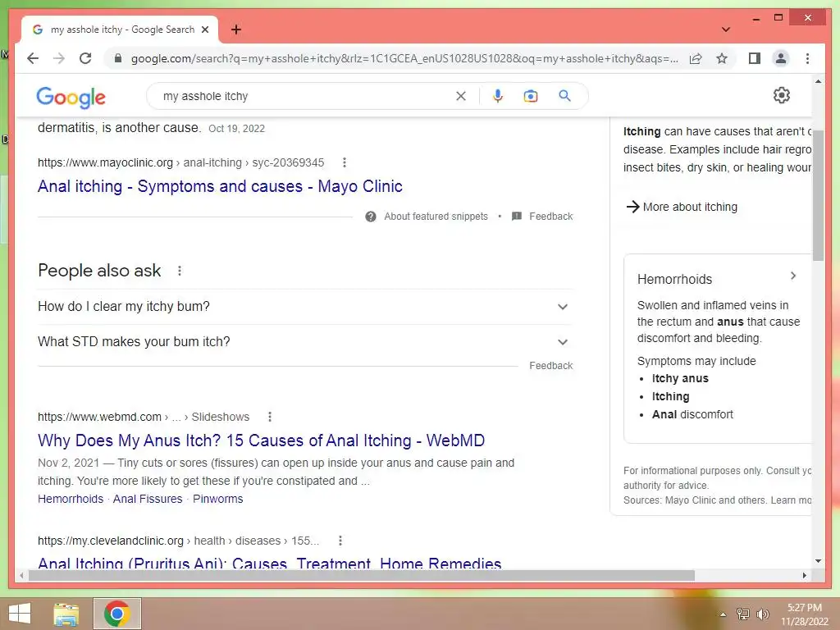The width and height of the screenshot is (840, 630).
Task: Open the Cleveland Clinic Pruritus Ani result
Action: point(269,563)
